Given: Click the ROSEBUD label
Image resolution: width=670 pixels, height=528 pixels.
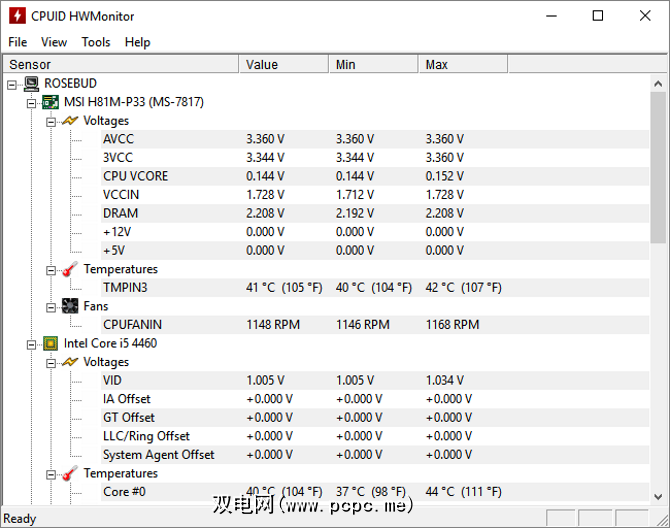Looking at the screenshot, I should click(71, 83).
